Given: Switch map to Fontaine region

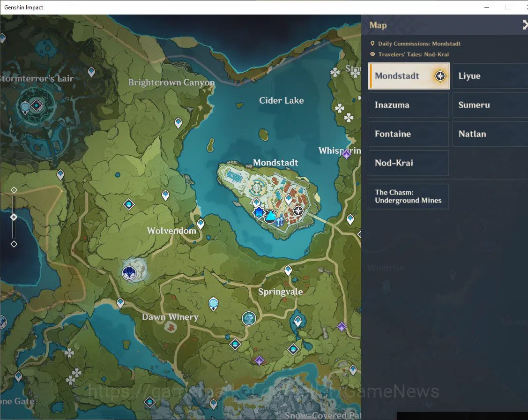Looking at the screenshot, I should click(x=409, y=134).
